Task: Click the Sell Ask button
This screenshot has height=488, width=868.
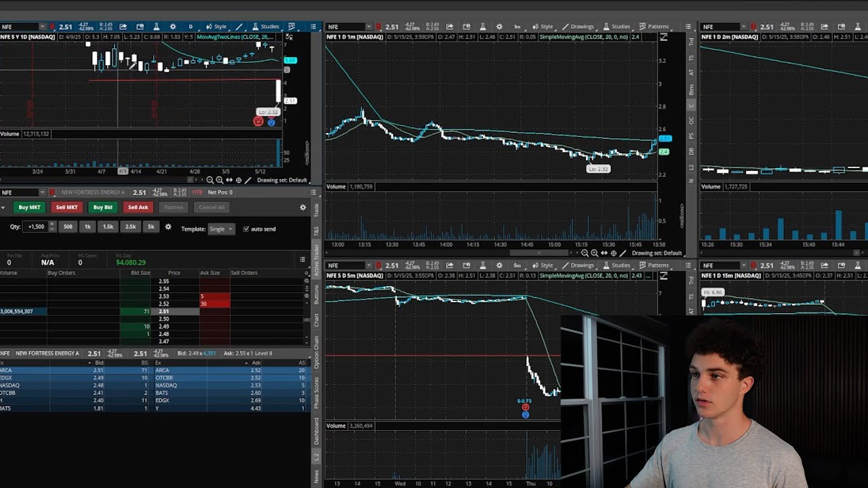Action: point(138,207)
